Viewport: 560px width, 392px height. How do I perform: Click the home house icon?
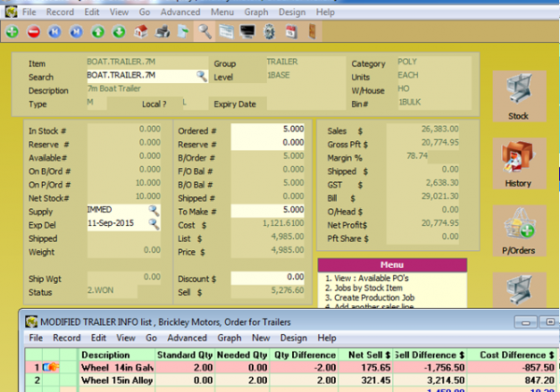(141, 32)
